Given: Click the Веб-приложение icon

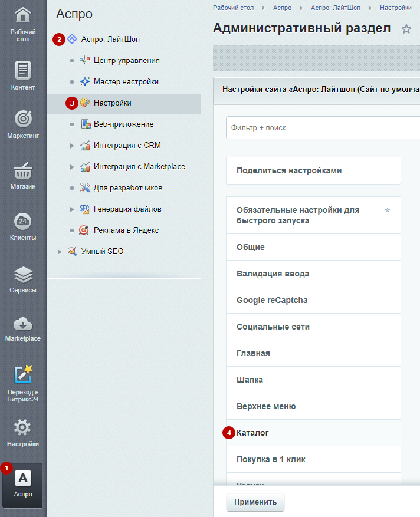Looking at the screenshot, I should point(86,124).
